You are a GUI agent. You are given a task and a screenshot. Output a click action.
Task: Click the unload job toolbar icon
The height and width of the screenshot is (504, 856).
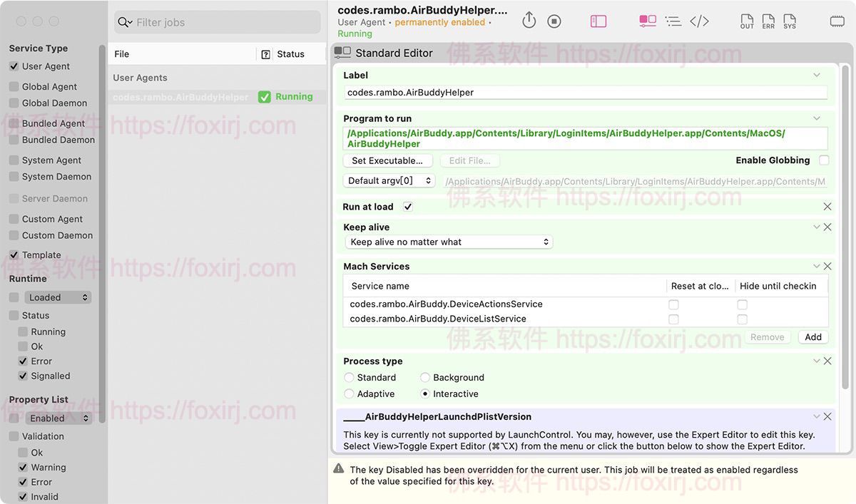[529, 21]
